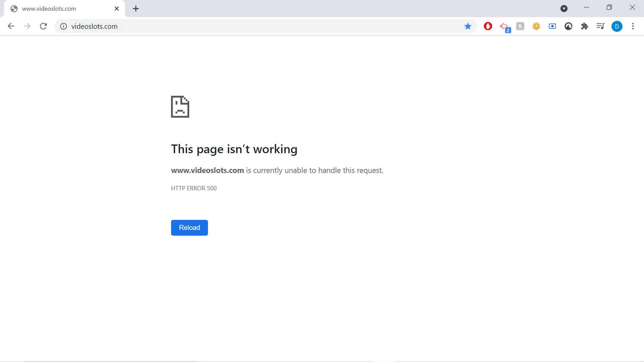This screenshot has width=644, height=362.
Task: Close the www.videoslots.com tab
Action: coord(117,9)
